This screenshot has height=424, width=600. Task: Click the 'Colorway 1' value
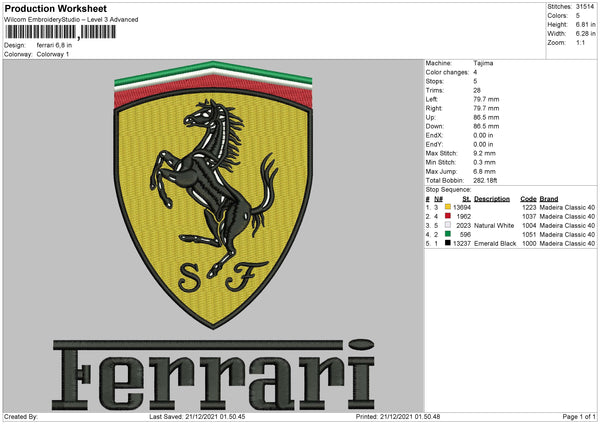click(53, 54)
